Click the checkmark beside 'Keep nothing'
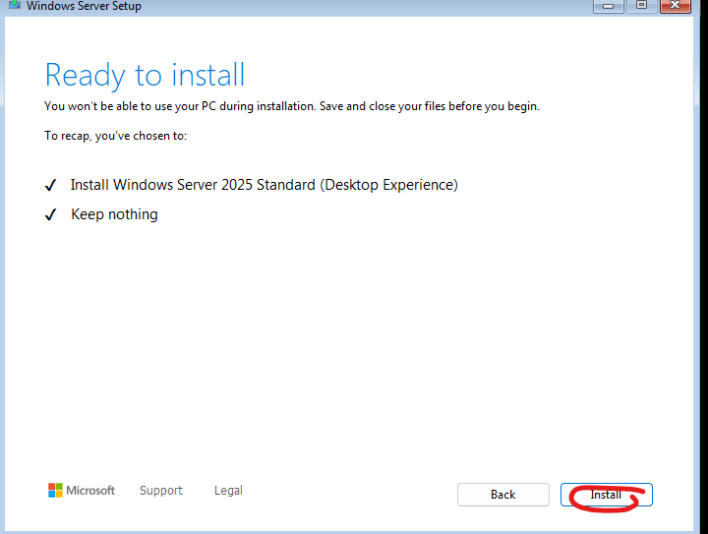 click(x=51, y=214)
